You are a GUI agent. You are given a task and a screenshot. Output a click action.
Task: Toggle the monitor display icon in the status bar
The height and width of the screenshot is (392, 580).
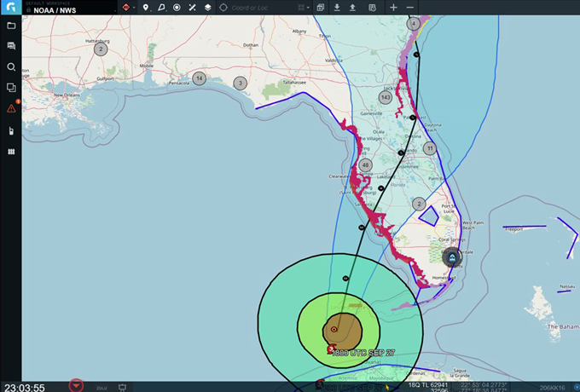click(x=122, y=387)
